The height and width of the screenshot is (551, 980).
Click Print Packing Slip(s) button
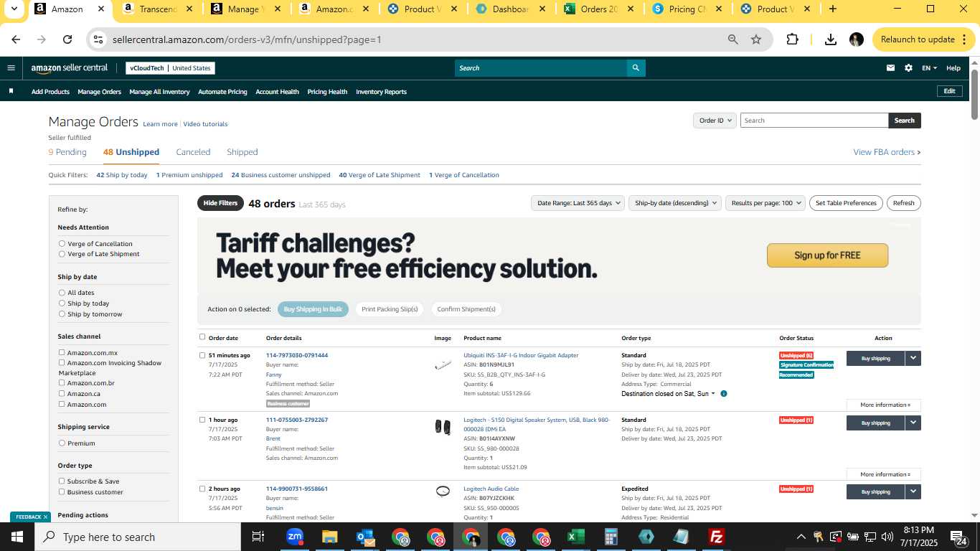[x=390, y=309]
